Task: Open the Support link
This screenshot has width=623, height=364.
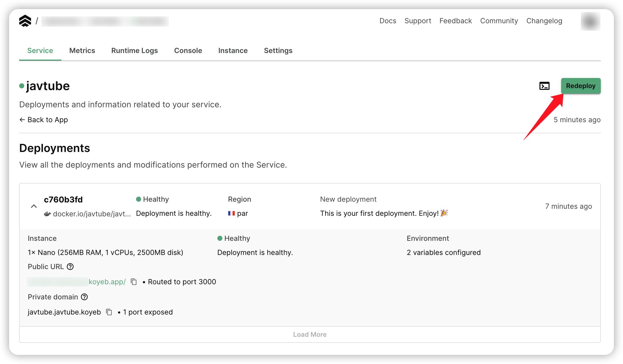Action: coord(418,21)
